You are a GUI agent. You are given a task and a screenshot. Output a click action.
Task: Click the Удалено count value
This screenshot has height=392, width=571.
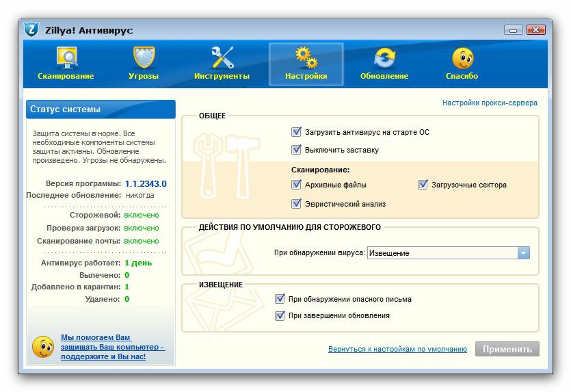pos(127,299)
